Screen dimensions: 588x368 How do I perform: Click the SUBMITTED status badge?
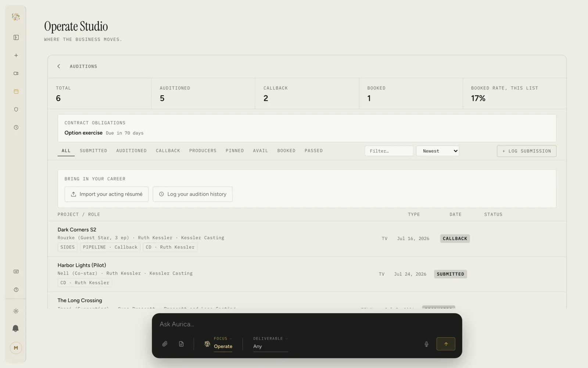coord(451,274)
